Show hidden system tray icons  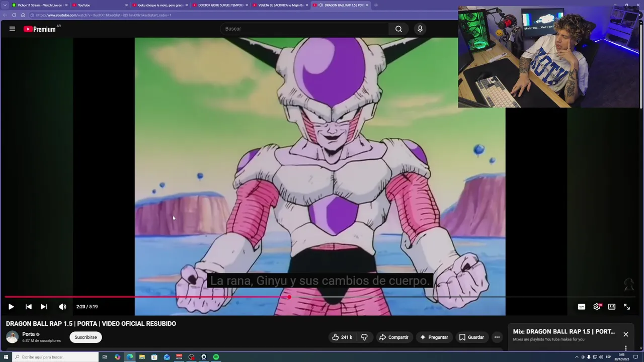pyautogui.click(x=577, y=357)
